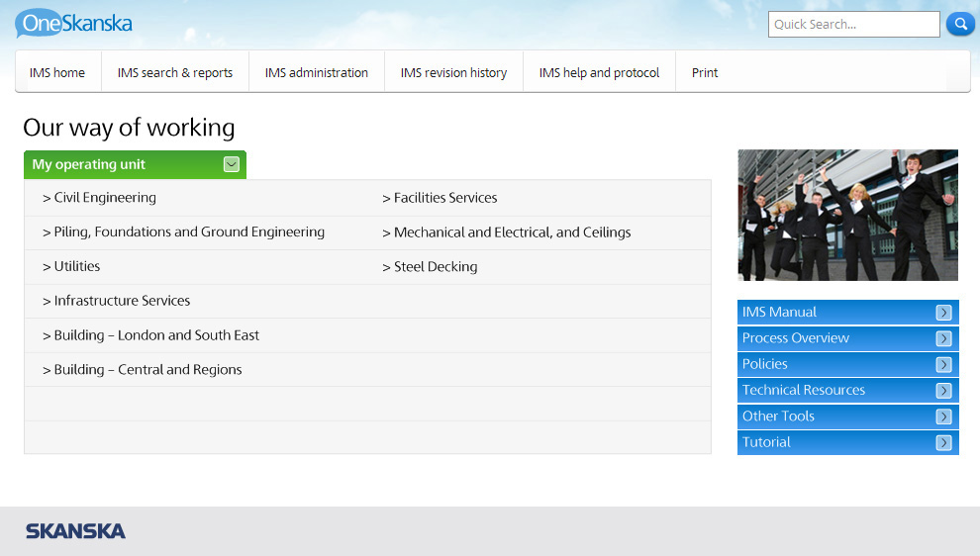The height and width of the screenshot is (556, 980).
Task: Open IMS search & reports menu
Action: coord(175,72)
